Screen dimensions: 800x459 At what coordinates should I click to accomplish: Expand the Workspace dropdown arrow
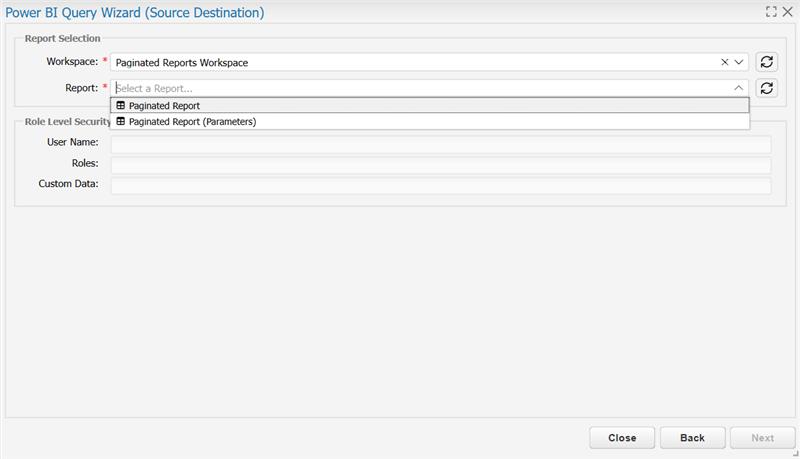coord(739,62)
